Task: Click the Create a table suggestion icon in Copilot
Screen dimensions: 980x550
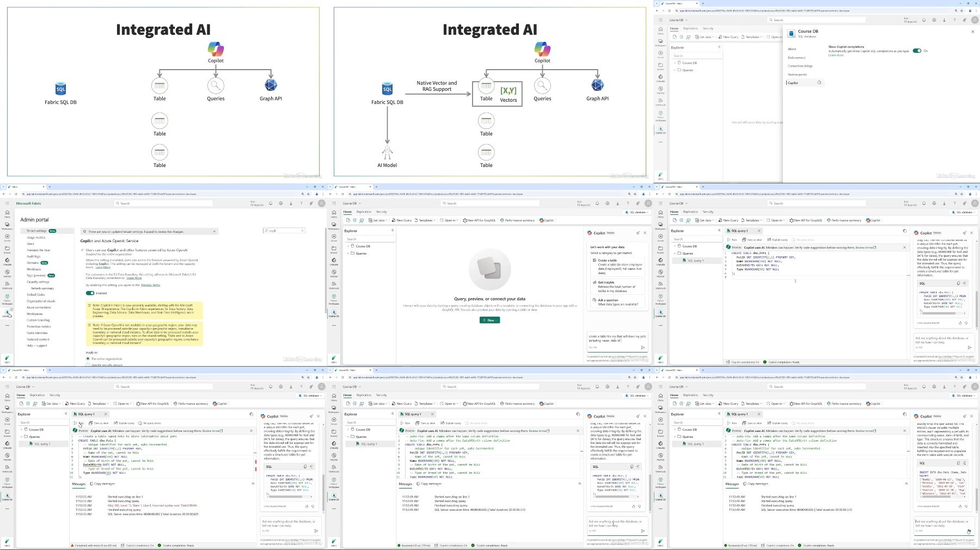Action: [x=594, y=261]
